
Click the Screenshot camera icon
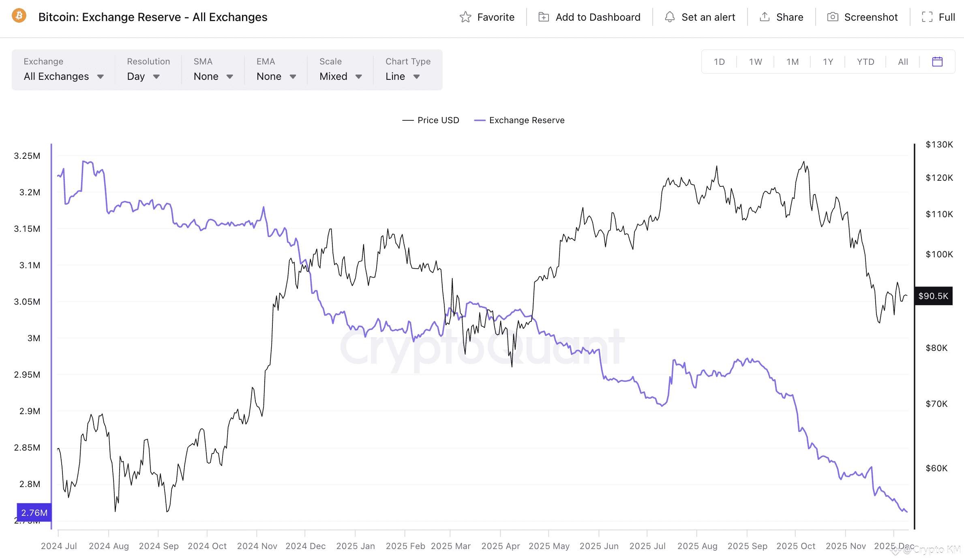(x=833, y=17)
